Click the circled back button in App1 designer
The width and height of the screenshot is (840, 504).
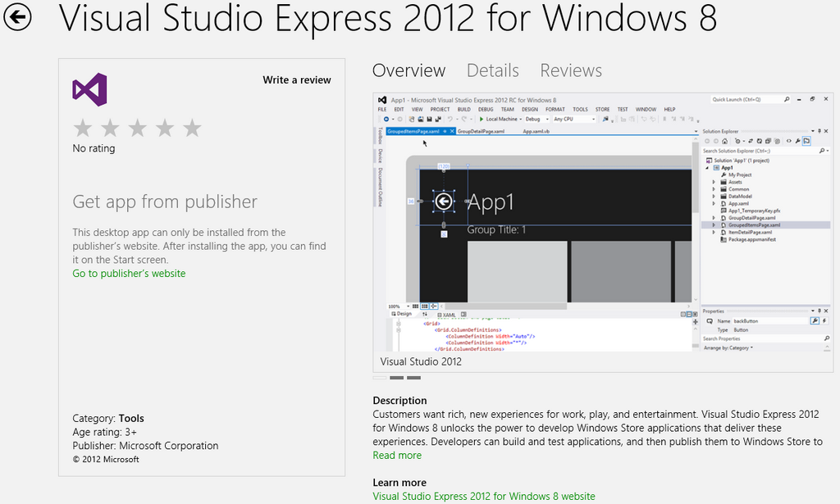pos(444,201)
